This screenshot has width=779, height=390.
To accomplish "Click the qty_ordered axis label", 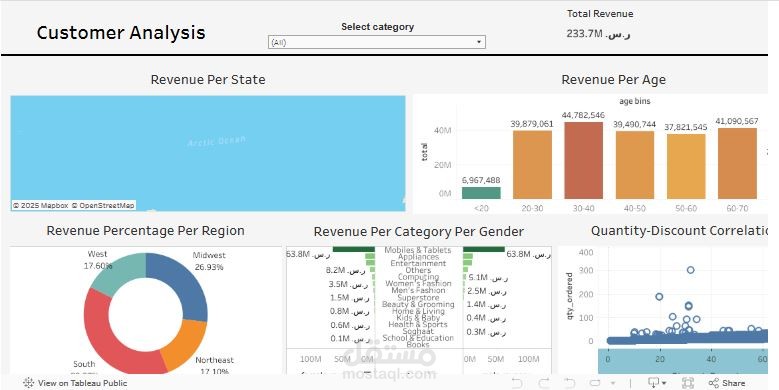I will click(x=570, y=296).
